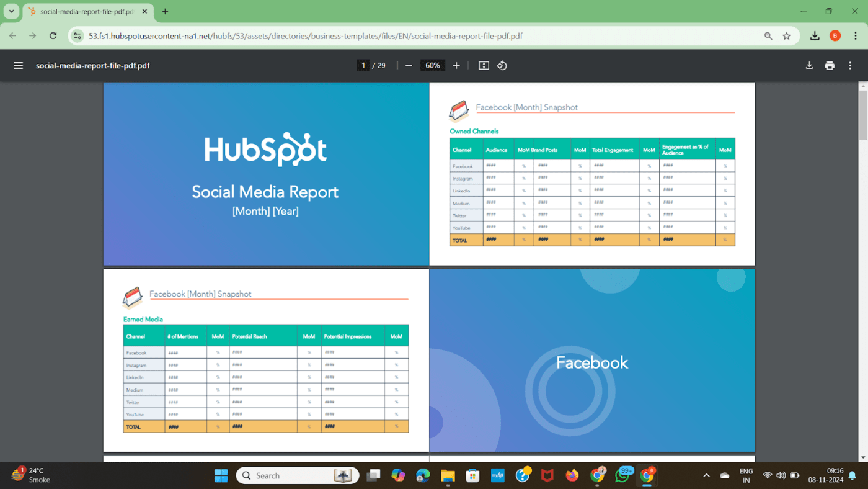
Task: Open McAfee from the taskbar
Action: pos(547,475)
